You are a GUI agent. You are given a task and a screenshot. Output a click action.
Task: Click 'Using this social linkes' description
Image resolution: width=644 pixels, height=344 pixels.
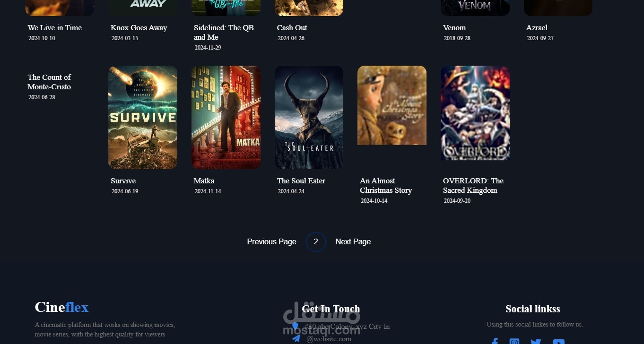pos(535,325)
